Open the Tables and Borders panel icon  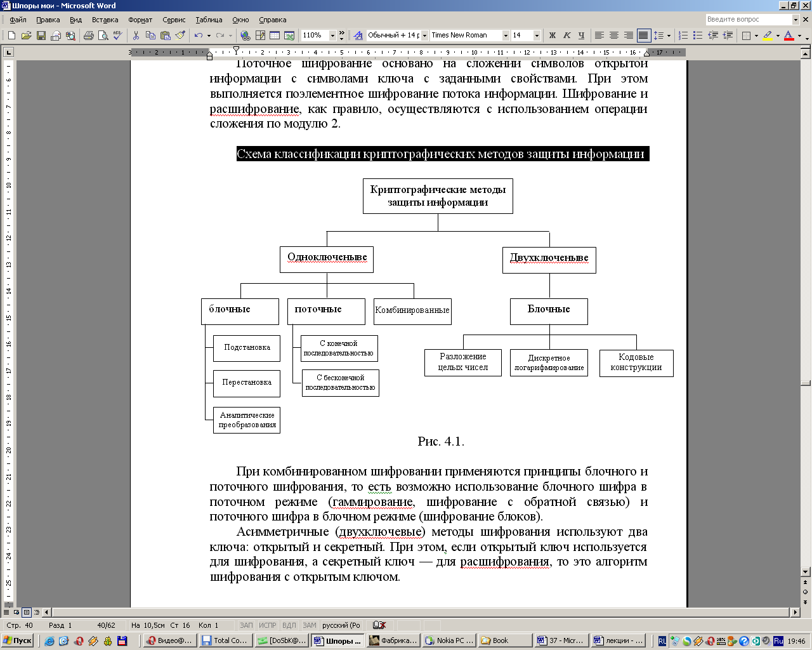[x=260, y=36]
